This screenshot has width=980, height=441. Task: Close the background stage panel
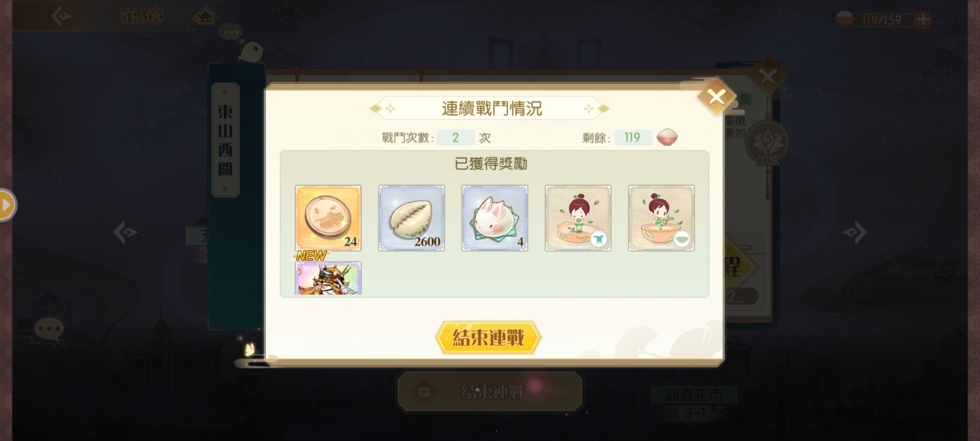[x=768, y=76]
